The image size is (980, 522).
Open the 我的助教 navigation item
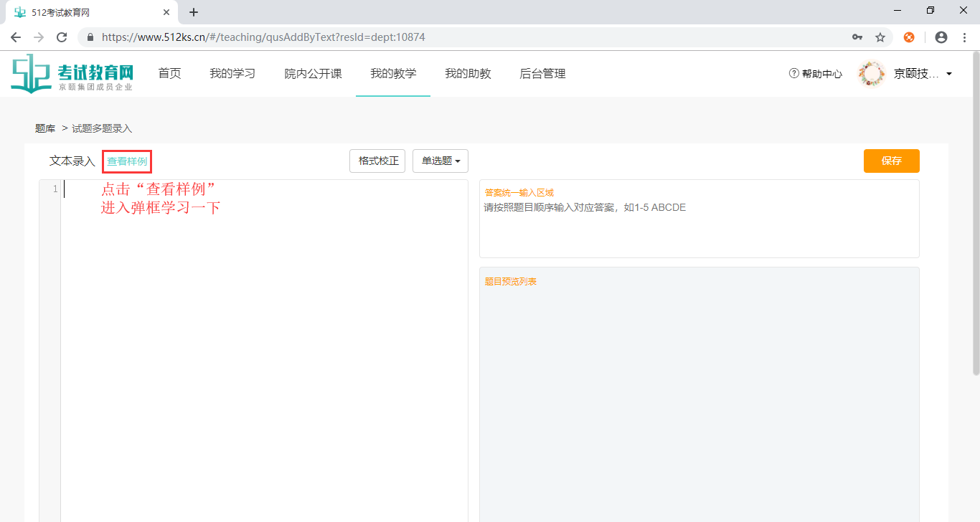point(468,73)
